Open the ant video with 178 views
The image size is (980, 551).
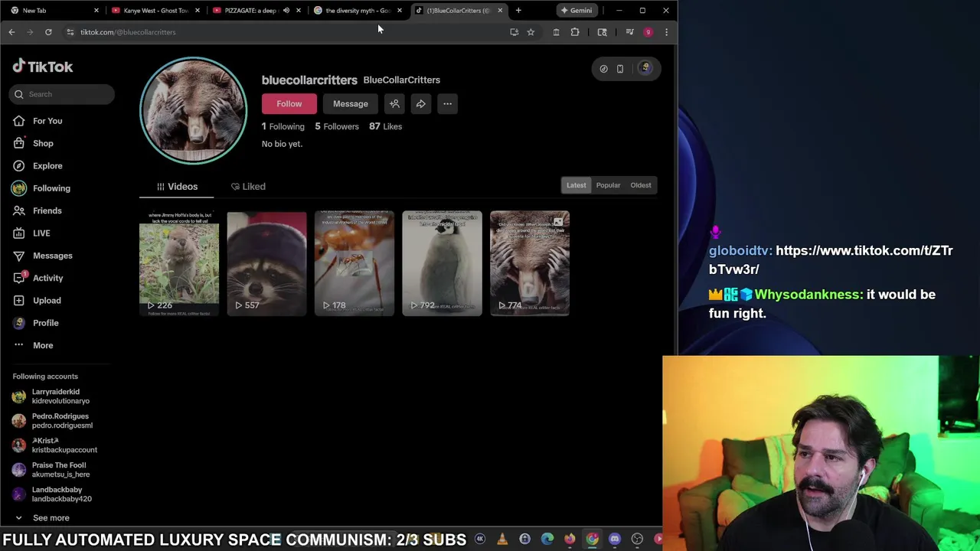pos(354,263)
